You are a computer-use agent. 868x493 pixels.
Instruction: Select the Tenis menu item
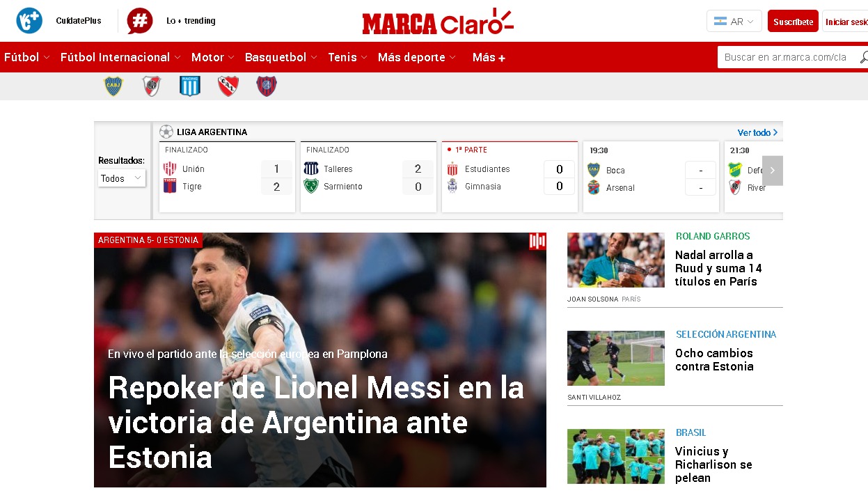tap(347, 57)
